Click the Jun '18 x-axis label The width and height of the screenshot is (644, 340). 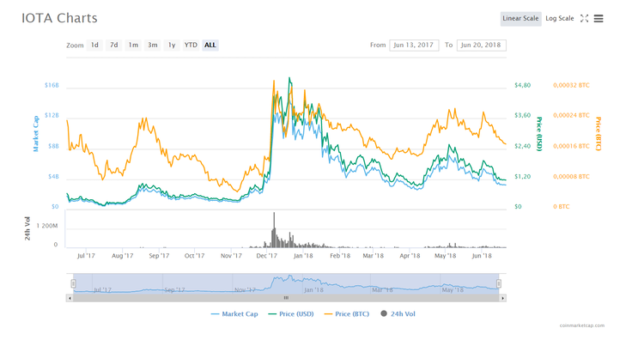coord(482,256)
